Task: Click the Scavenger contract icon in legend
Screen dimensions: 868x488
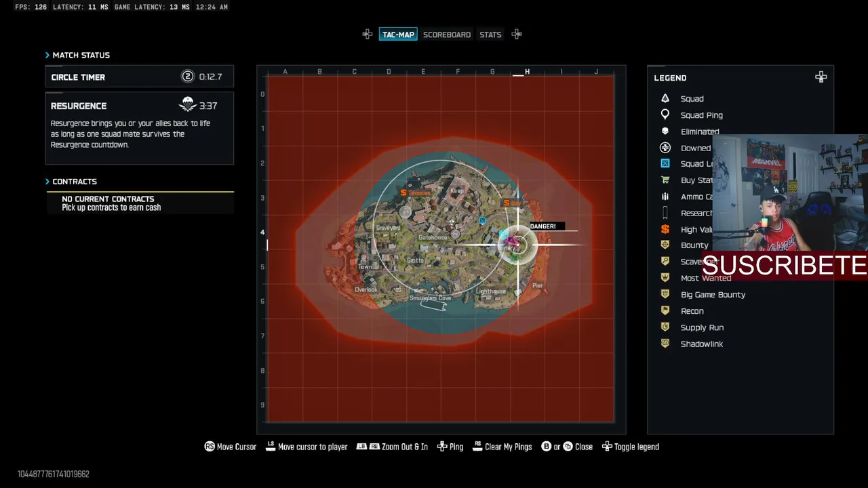Action: tap(665, 261)
